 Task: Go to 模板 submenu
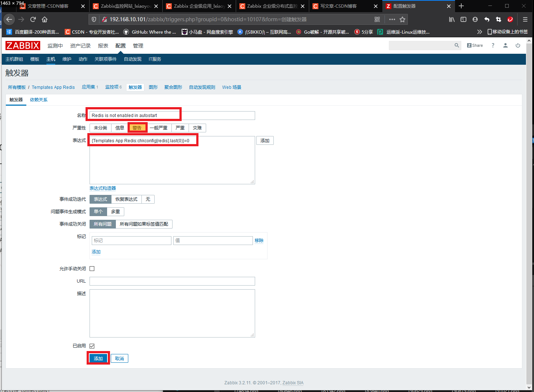[35, 59]
